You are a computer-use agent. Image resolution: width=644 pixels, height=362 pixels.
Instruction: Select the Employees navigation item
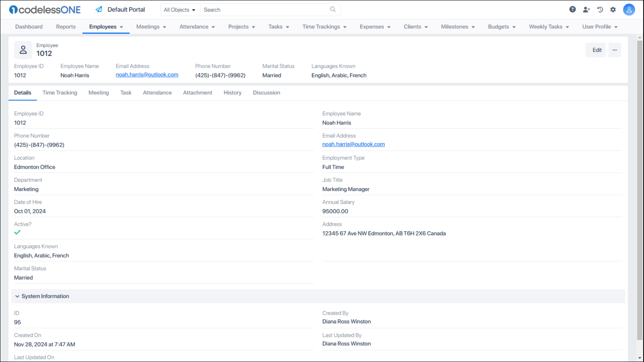(x=102, y=26)
